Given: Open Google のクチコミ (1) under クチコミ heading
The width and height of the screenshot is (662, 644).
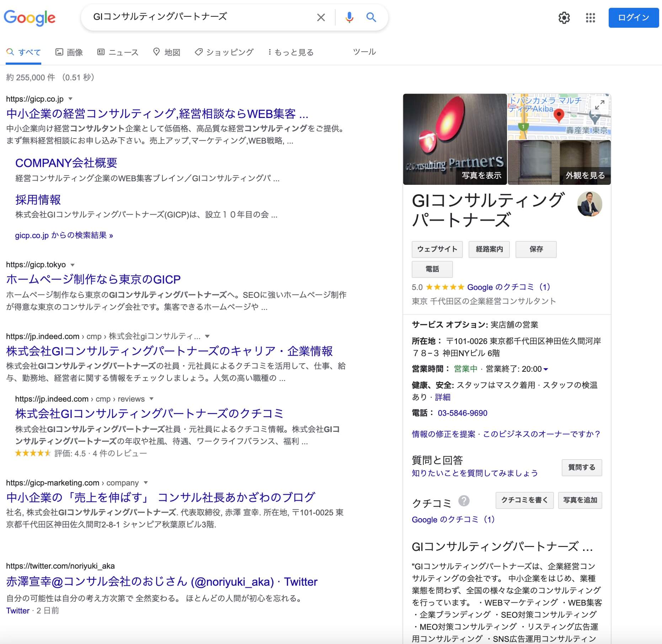Looking at the screenshot, I should (453, 520).
